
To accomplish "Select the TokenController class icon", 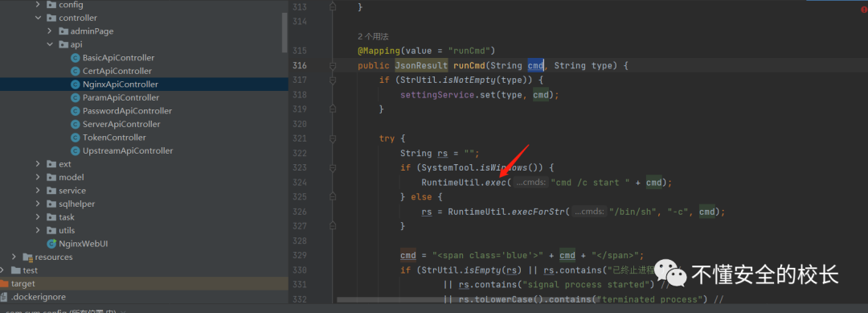I will [x=76, y=138].
